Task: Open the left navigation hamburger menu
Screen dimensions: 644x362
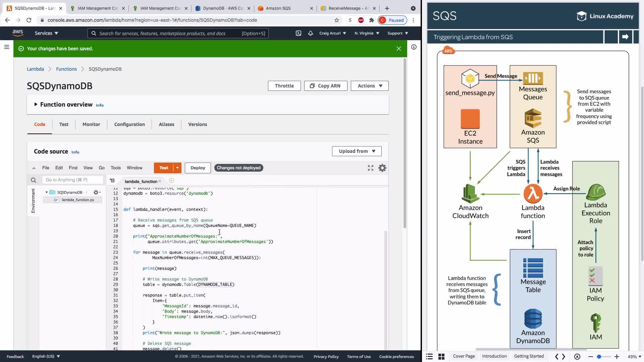Action: point(6,47)
